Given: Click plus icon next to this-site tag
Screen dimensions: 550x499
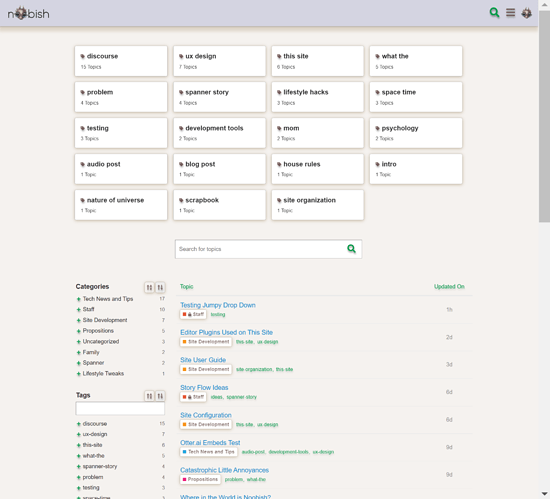Looking at the screenshot, I should coord(79,445).
